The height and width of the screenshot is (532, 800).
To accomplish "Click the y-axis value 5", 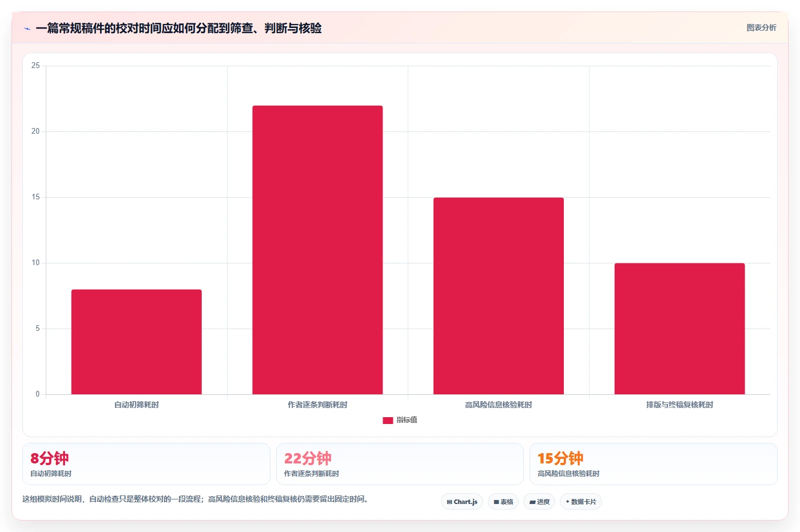I will click(x=38, y=329).
